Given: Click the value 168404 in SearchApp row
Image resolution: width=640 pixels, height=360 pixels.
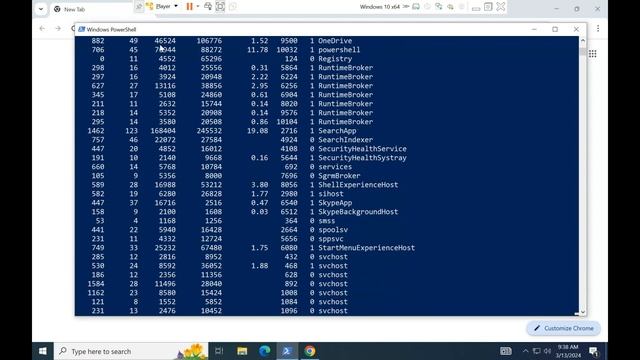Looking at the screenshot, I should coord(163,131).
